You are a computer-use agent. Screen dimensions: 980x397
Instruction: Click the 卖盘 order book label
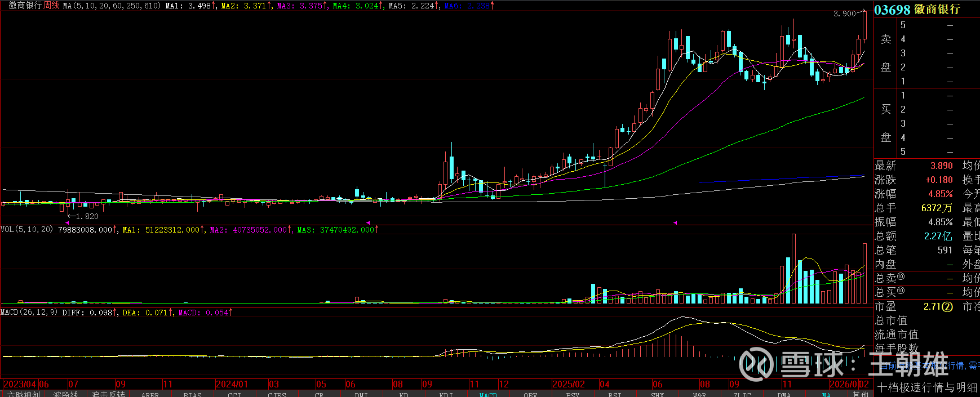[x=886, y=53]
